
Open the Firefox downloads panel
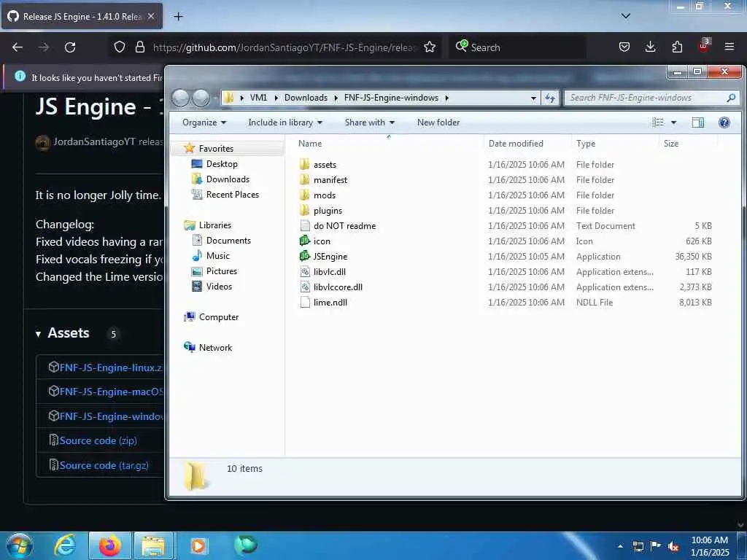point(650,47)
